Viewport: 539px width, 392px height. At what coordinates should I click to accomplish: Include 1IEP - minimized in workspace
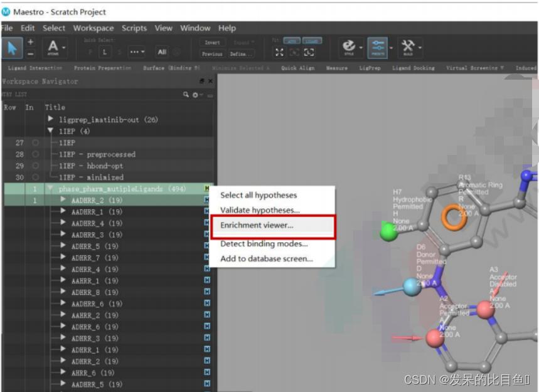click(x=35, y=177)
